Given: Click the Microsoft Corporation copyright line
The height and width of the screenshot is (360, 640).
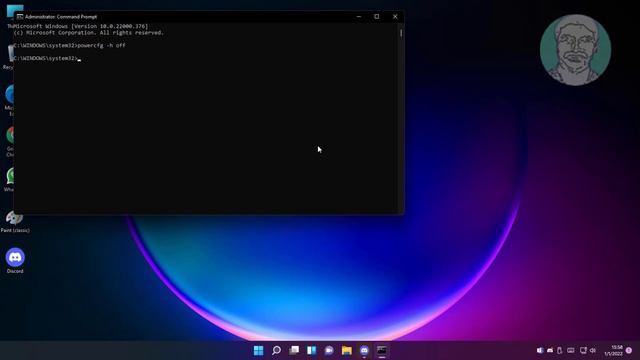Looking at the screenshot, I should coord(89,33).
